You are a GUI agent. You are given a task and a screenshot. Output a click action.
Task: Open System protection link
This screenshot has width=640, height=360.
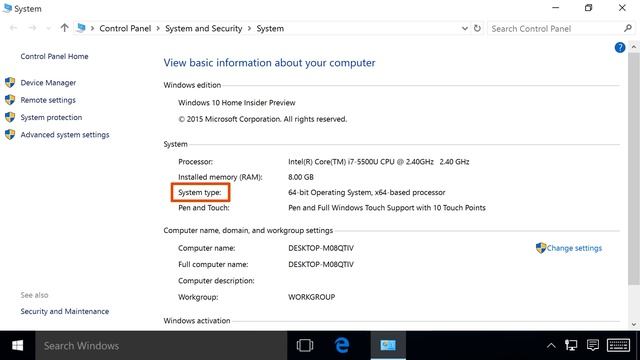[51, 118]
